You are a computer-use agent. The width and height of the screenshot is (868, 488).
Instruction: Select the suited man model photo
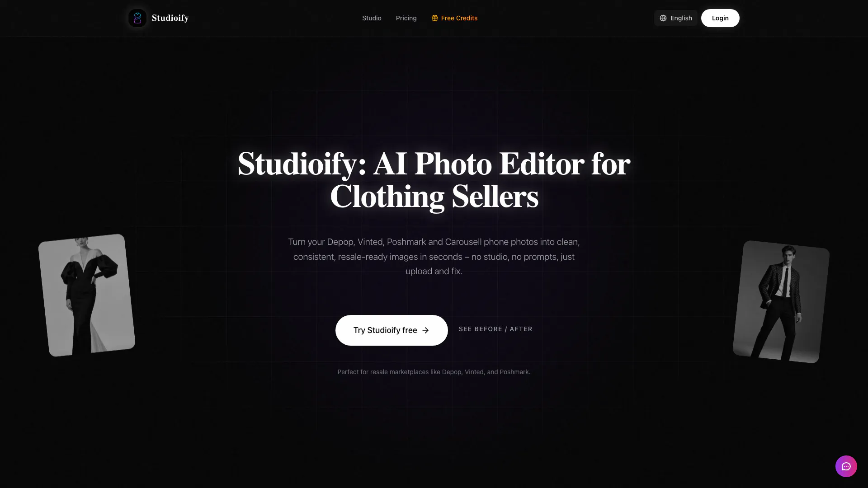tap(781, 301)
